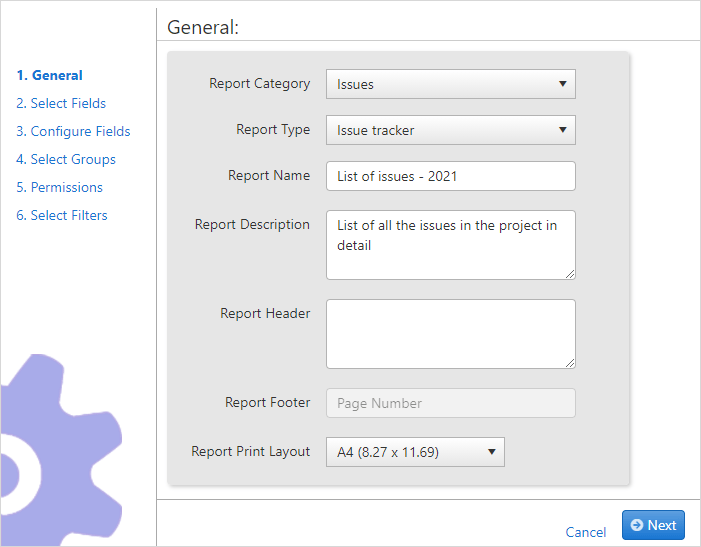Open the 5. Permissions step
The height and width of the screenshot is (547, 701).
pyautogui.click(x=59, y=187)
